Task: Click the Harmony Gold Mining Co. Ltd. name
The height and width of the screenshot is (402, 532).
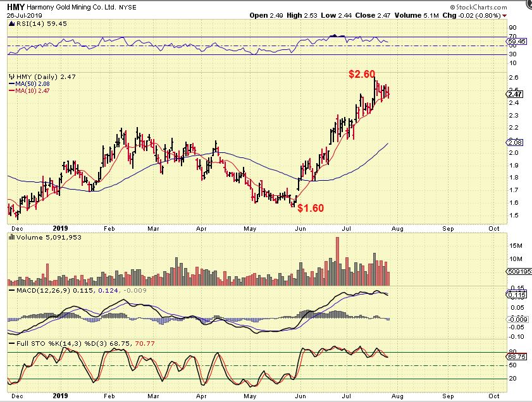Action: point(71,8)
